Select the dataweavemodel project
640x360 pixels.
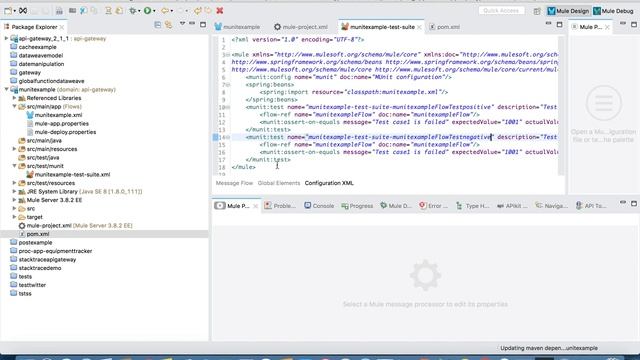click(41, 56)
